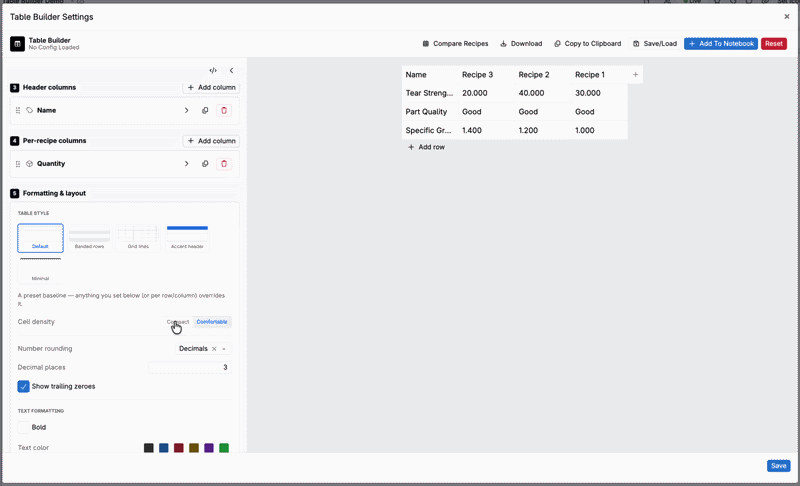
Task: Expand the Quantity column settings
Action: (187, 164)
